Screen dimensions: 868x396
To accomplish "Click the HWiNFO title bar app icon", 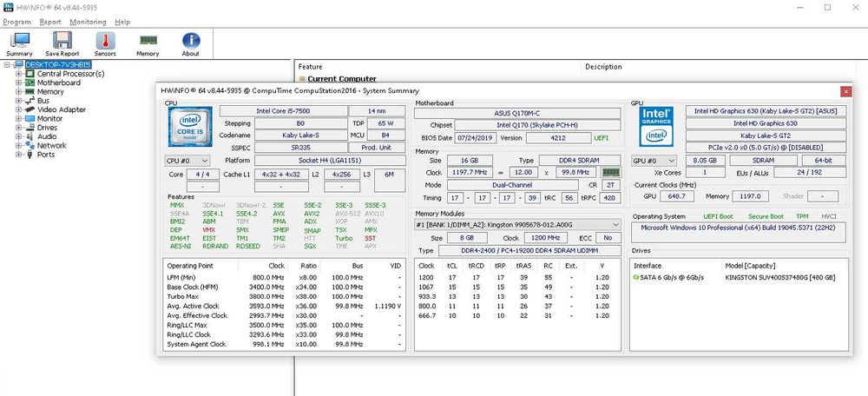I will coord(7,7).
